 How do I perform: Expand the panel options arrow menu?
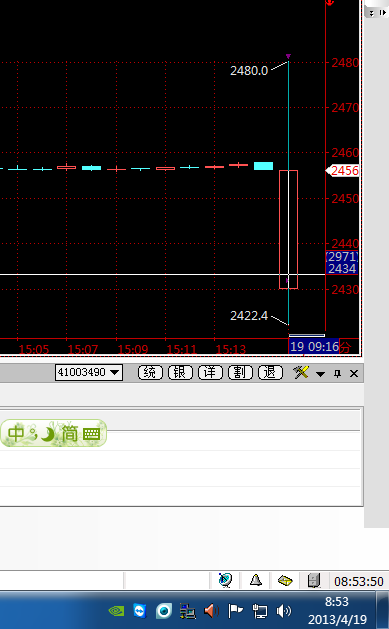tap(320, 374)
